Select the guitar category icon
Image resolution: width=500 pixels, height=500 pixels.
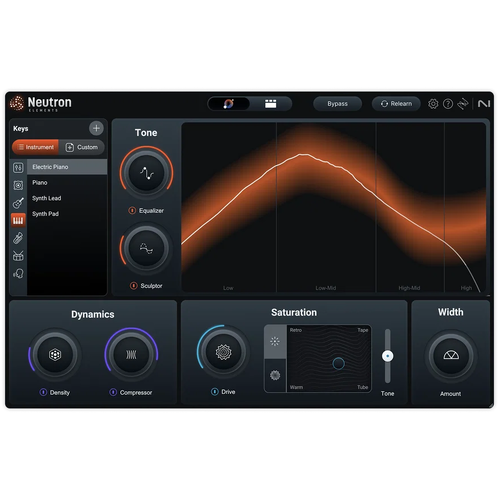tap(18, 203)
